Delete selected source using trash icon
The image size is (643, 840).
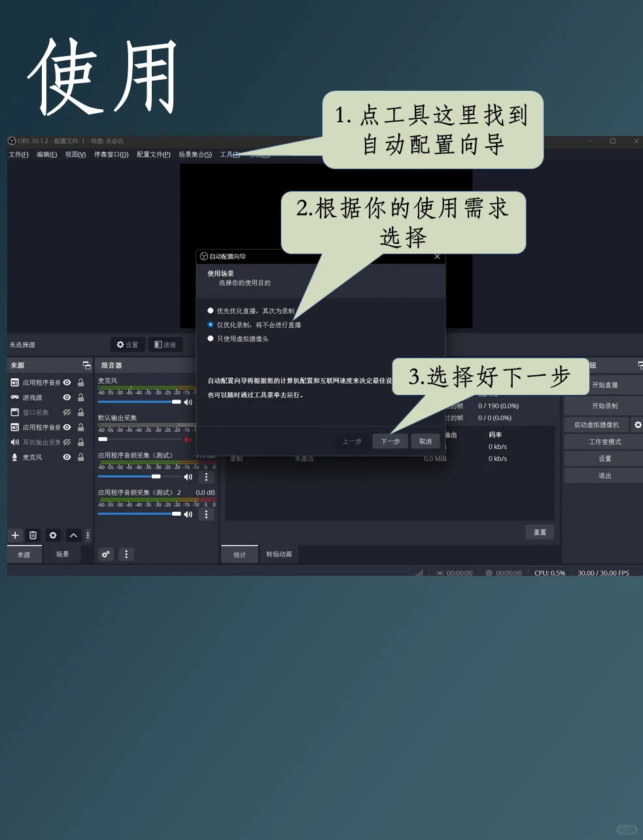(x=33, y=535)
